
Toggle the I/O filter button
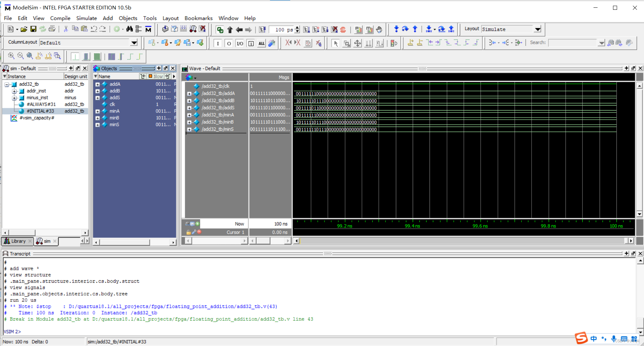(x=239, y=43)
